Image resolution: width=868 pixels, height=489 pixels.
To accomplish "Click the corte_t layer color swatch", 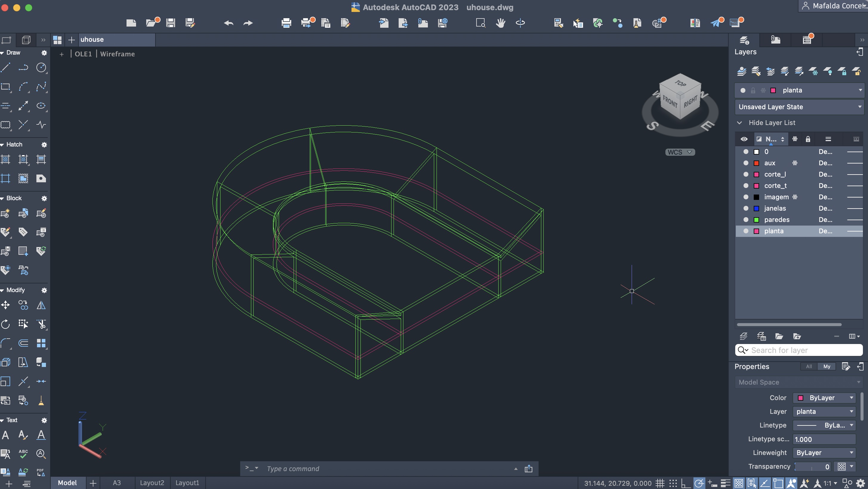I will click(756, 186).
